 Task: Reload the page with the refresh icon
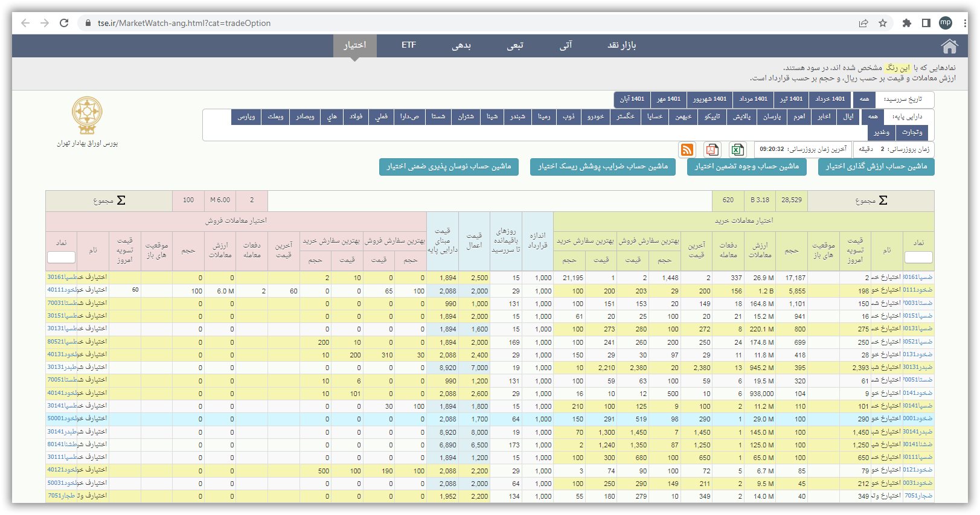pyautogui.click(x=64, y=23)
